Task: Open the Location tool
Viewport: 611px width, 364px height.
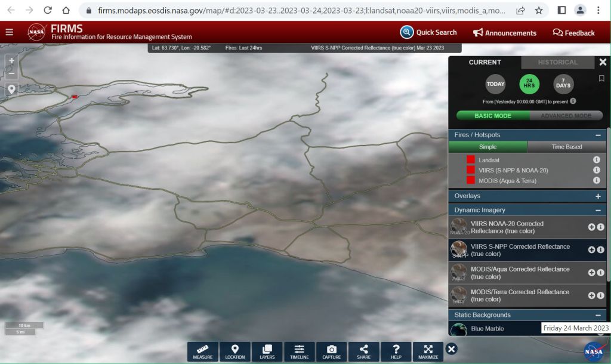Action: [235, 351]
